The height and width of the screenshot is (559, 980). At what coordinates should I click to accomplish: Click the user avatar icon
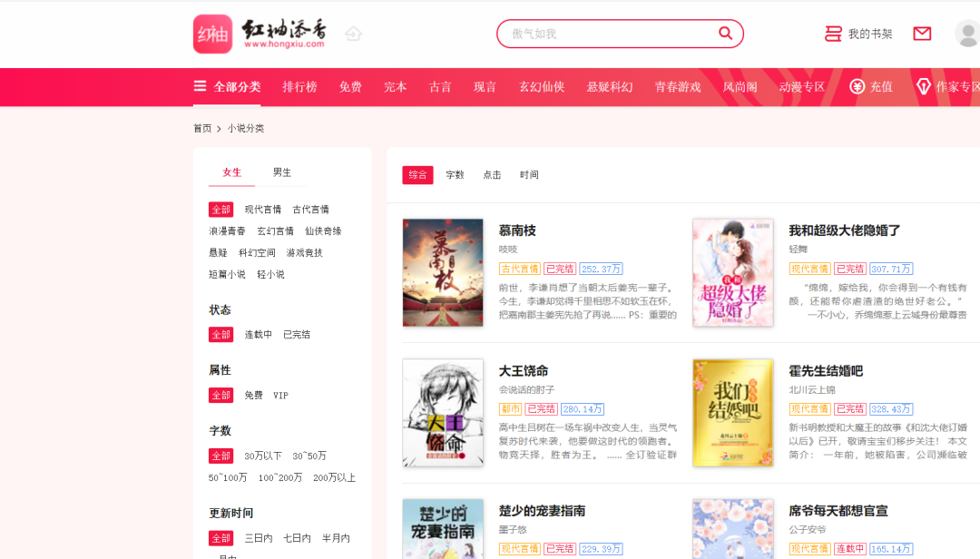point(967,34)
